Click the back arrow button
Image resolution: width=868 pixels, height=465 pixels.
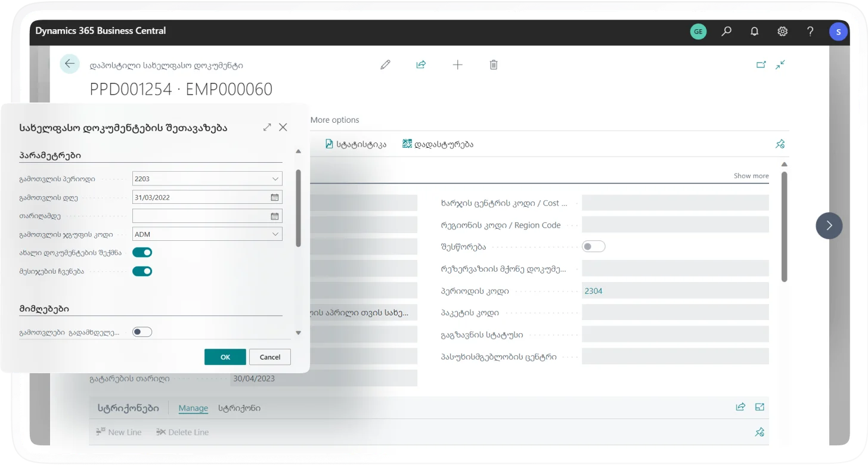tap(70, 64)
